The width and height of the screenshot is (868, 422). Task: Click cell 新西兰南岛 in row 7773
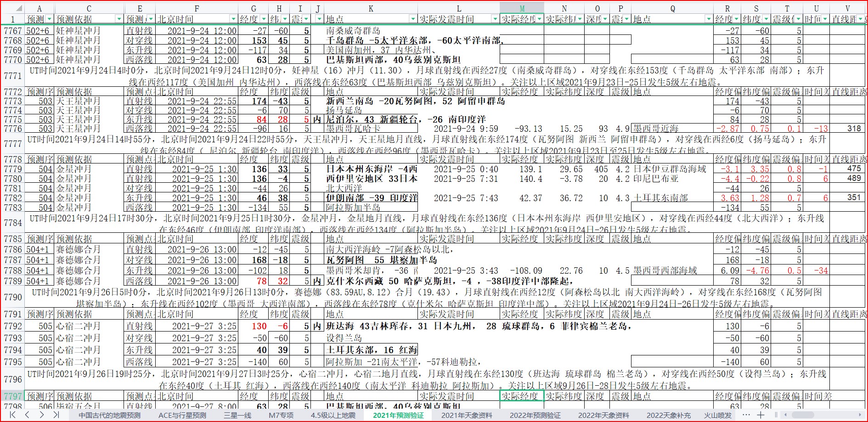[x=371, y=101]
